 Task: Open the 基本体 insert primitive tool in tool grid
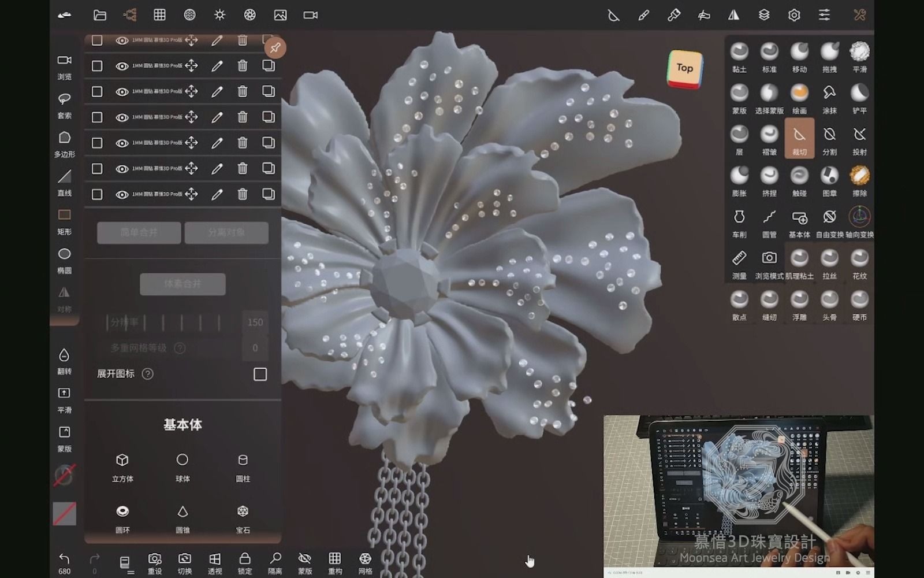[x=799, y=223]
